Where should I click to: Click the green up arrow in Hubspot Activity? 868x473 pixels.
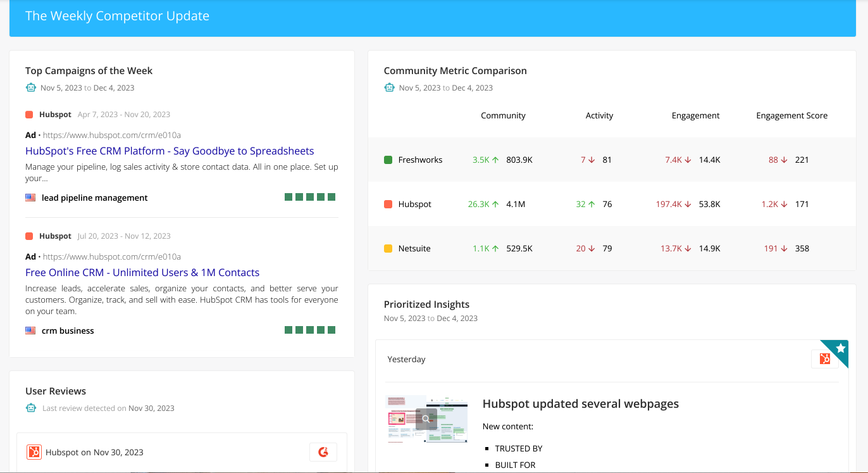tap(592, 205)
